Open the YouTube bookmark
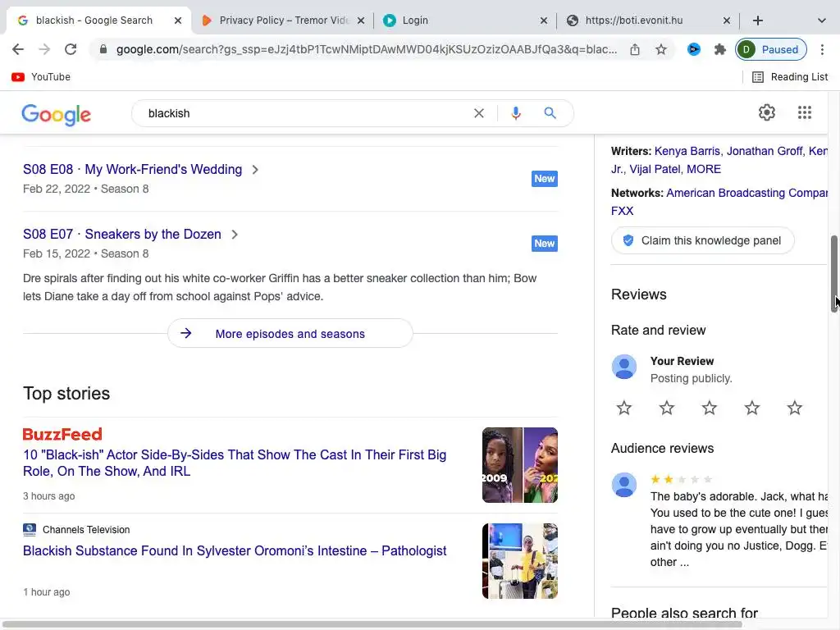Screen dimensions: 840x630 coord(41,76)
